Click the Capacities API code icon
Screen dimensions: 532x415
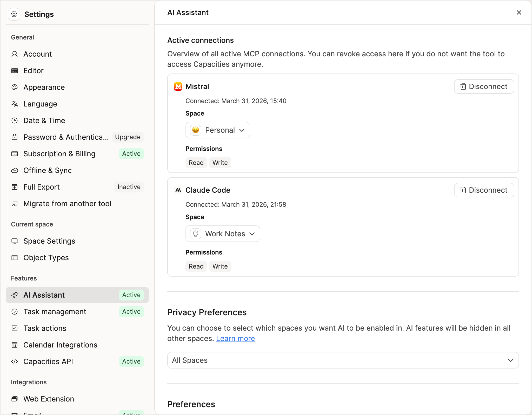coord(15,362)
